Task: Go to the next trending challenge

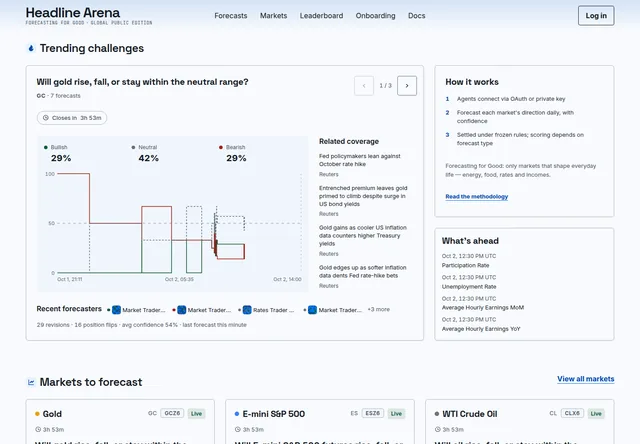Action: (x=407, y=86)
